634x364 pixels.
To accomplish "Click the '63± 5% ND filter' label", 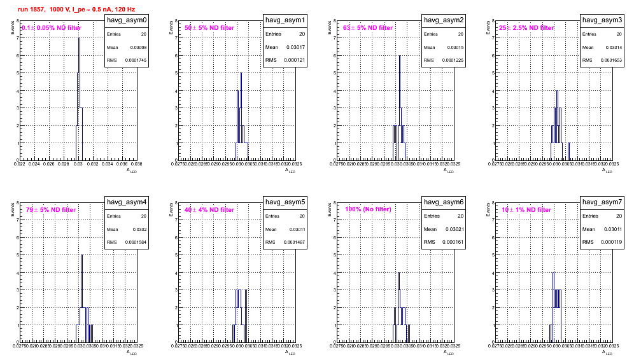I will pos(368,28).
